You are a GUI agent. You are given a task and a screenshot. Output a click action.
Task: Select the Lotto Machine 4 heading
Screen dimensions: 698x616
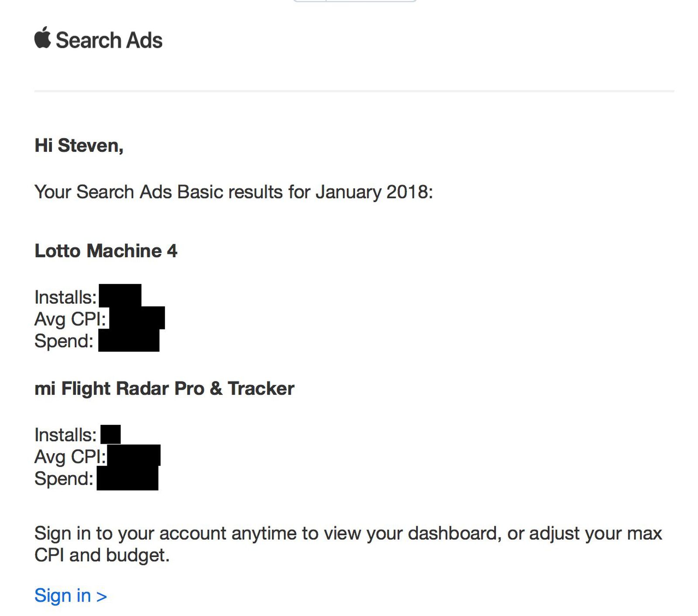106,251
